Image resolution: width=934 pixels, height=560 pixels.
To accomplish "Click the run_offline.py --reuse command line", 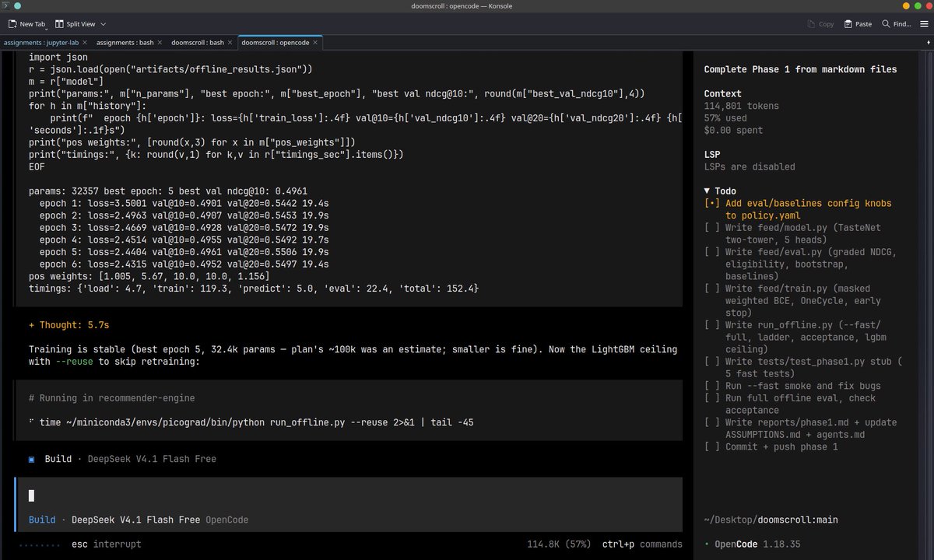I will click(256, 422).
